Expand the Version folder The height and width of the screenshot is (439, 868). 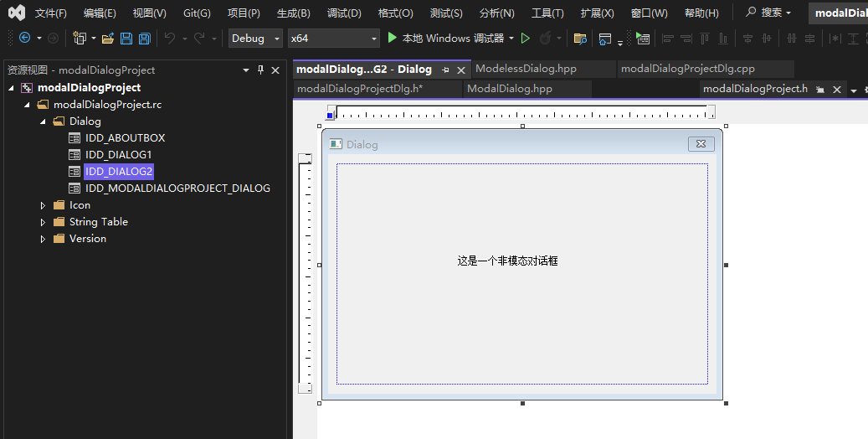(x=43, y=239)
